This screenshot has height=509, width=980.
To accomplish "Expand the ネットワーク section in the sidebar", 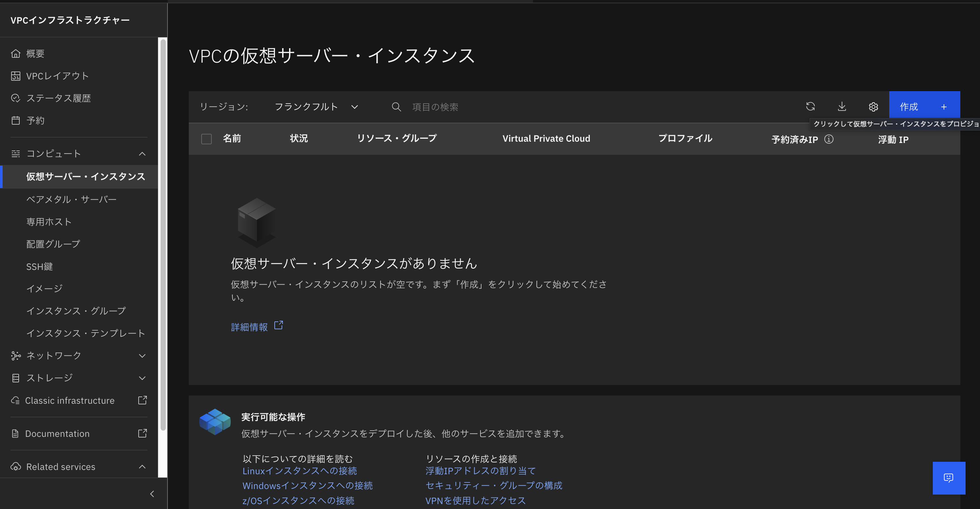I will tap(142, 356).
